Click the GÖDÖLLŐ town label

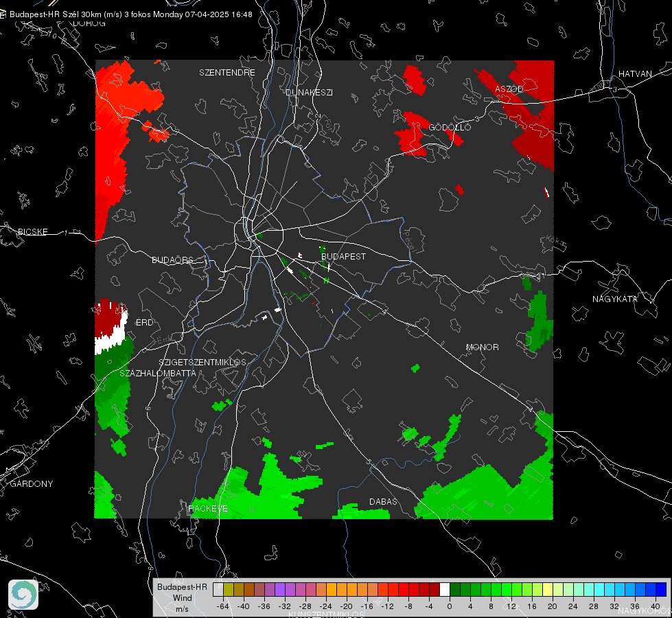[x=450, y=127]
